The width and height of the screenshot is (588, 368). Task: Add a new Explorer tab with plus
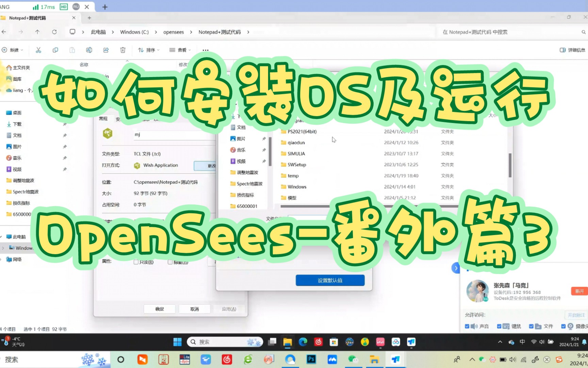click(x=89, y=18)
